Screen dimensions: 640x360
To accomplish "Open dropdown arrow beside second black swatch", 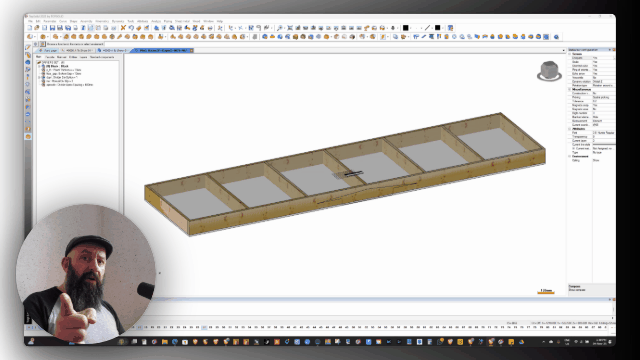I will pos(442,28).
